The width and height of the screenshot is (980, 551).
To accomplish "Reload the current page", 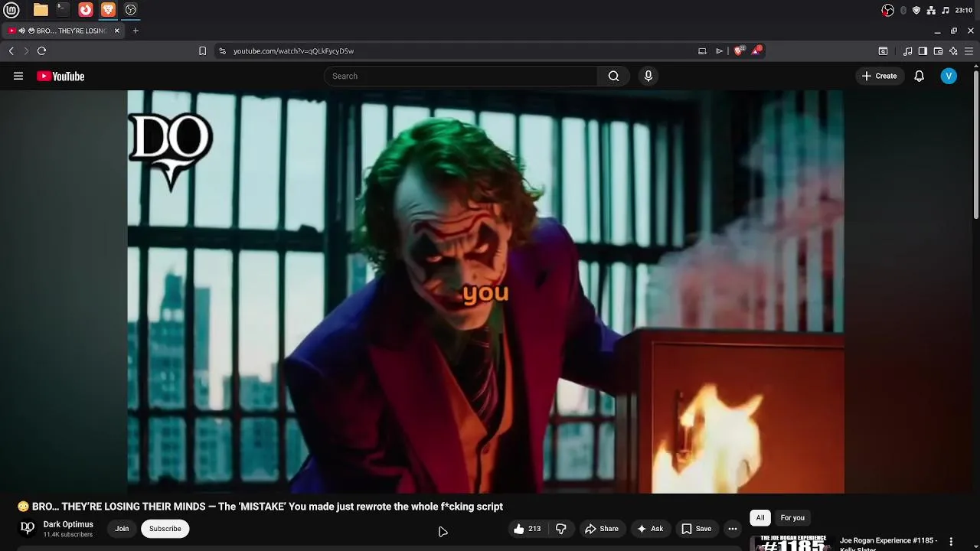I will (42, 51).
